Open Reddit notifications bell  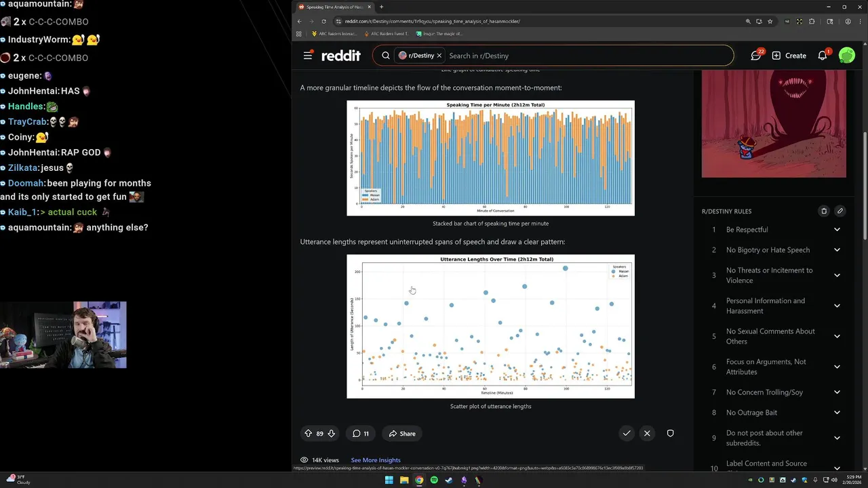point(823,56)
